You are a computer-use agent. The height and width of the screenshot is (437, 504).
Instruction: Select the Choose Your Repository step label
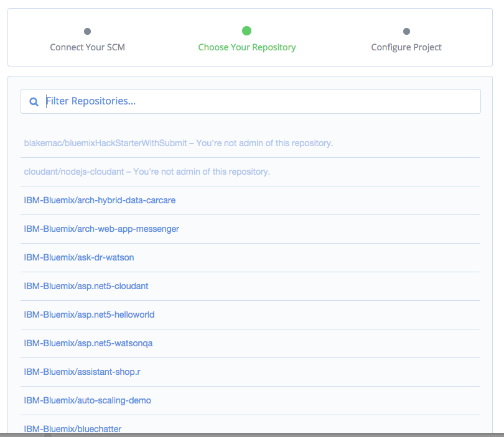[247, 47]
